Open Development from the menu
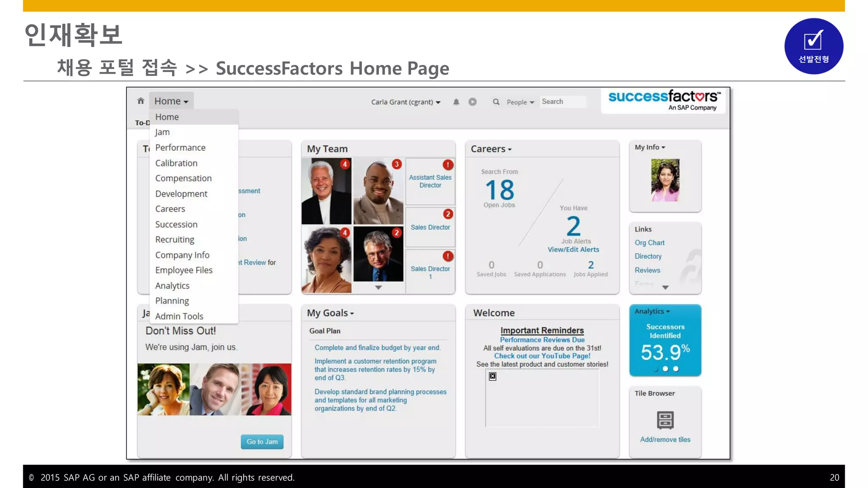 click(194, 194)
